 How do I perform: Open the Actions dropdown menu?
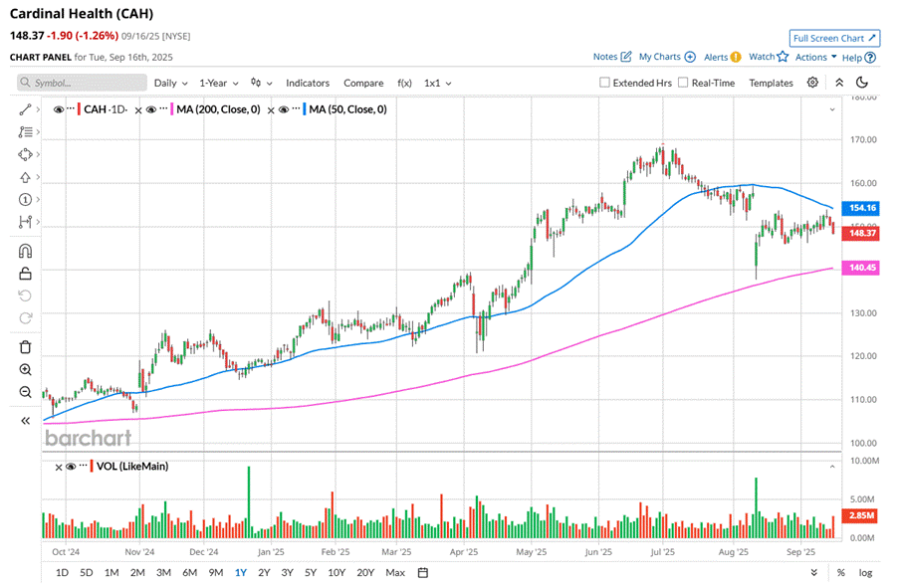pos(816,58)
